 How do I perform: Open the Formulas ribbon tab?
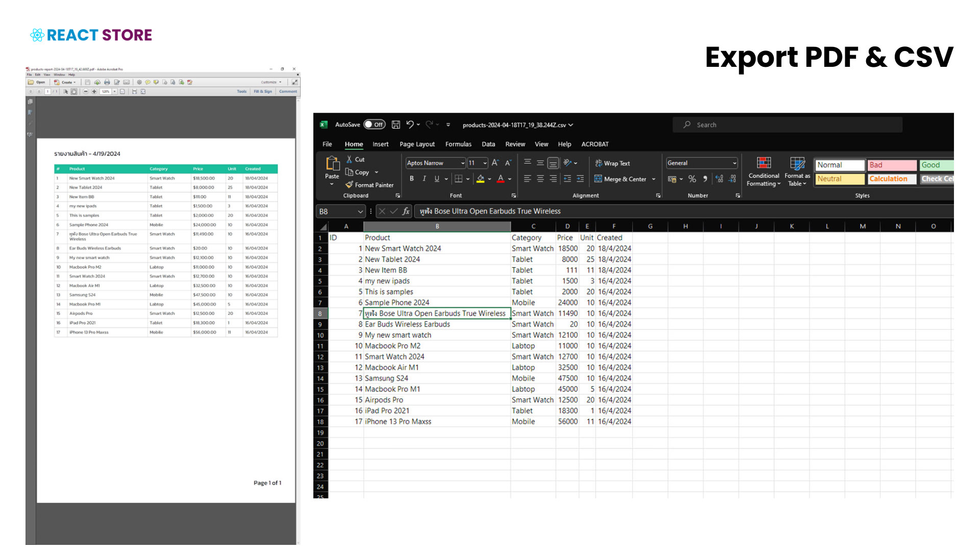[x=458, y=144]
